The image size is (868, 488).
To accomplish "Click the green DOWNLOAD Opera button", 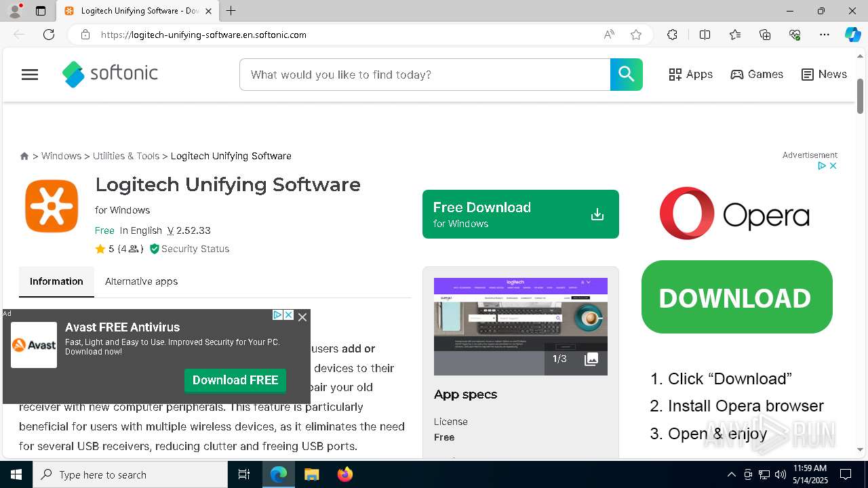I will click(737, 297).
